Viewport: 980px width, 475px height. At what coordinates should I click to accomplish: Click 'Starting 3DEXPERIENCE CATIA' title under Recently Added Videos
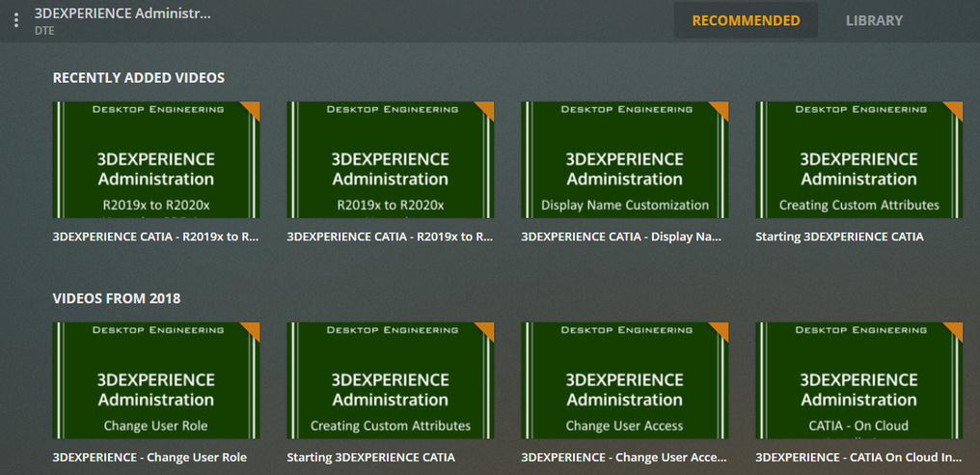(x=839, y=237)
